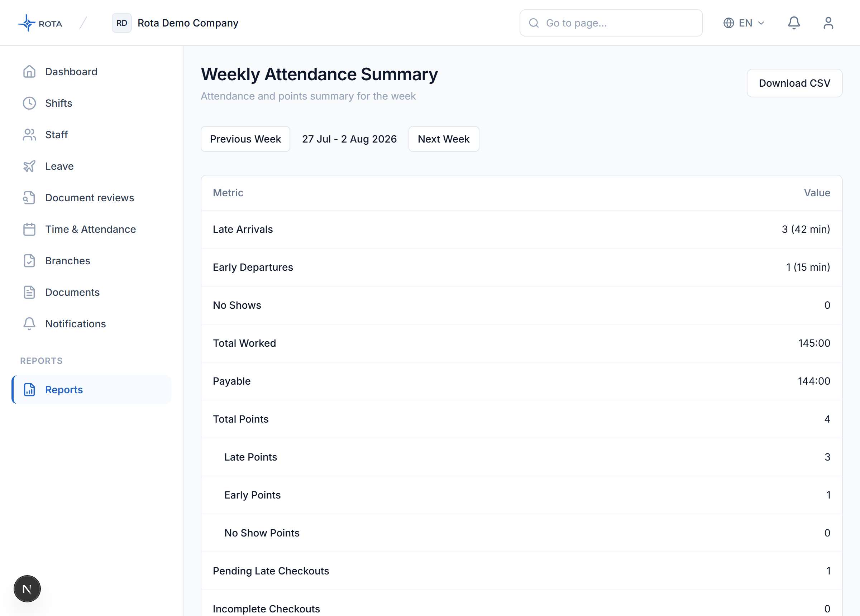Click the Document reviews file-search icon

pyautogui.click(x=29, y=197)
